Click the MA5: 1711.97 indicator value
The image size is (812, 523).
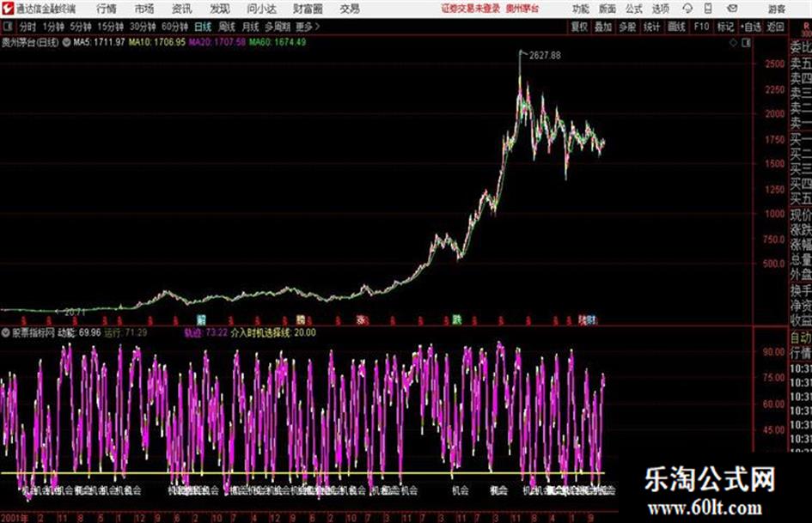pyautogui.click(x=99, y=42)
